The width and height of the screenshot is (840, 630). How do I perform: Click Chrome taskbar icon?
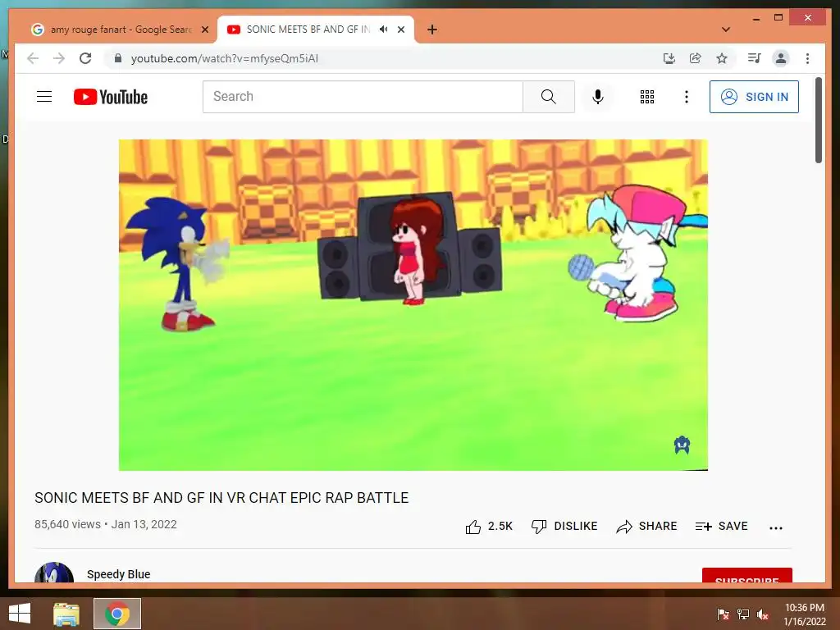117,614
